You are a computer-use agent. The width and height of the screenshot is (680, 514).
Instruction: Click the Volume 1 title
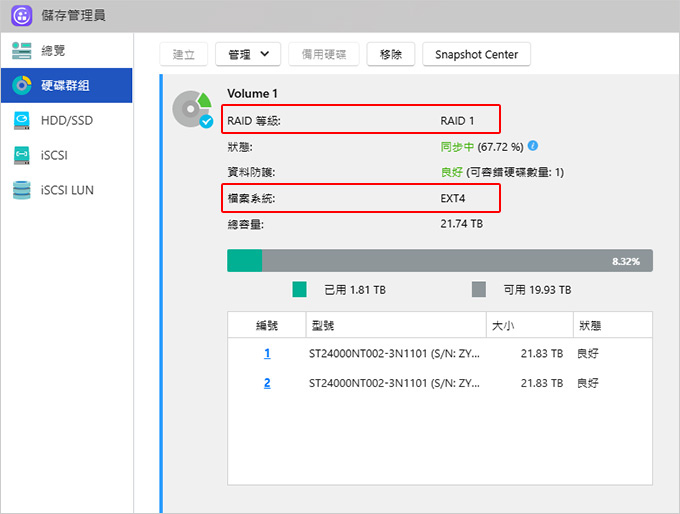pyautogui.click(x=252, y=94)
